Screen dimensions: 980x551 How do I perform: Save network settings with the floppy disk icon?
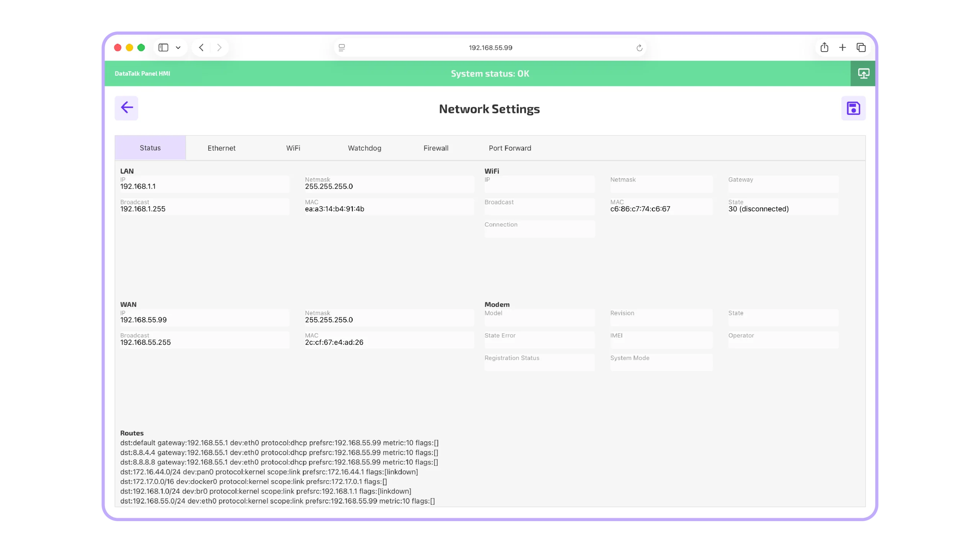click(x=853, y=108)
